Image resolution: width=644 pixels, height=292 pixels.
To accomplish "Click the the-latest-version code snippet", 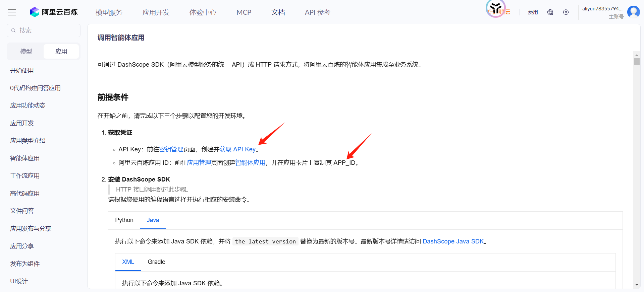I will [265, 241].
